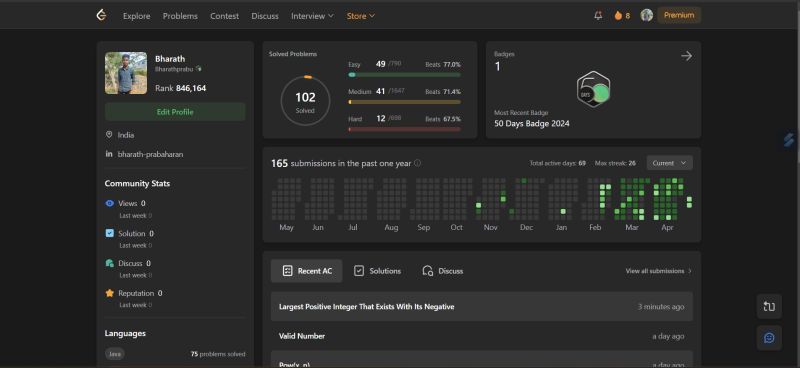This screenshot has width=800, height=368.
Task: Open Explore in the navbar
Action: pos(137,16)
